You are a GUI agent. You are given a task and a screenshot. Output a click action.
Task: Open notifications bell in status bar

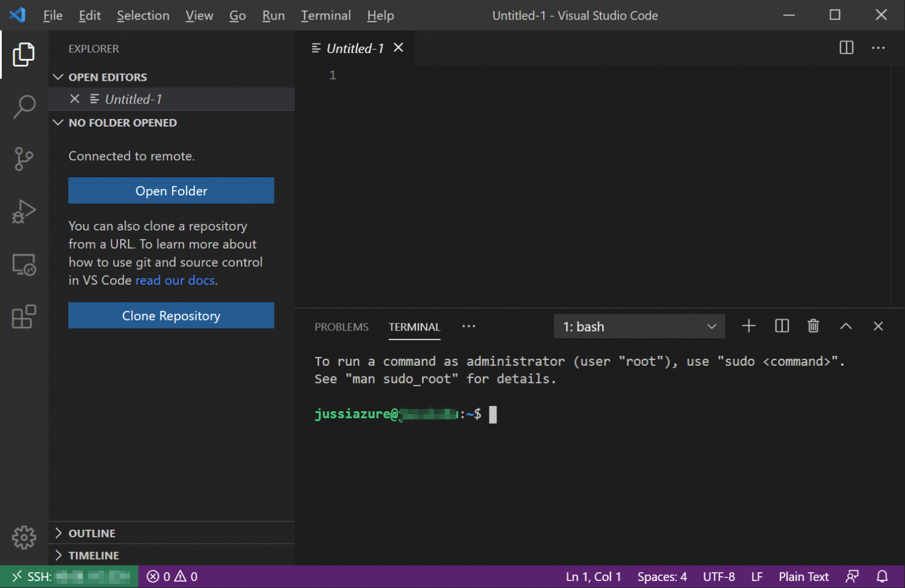point(882,577)
